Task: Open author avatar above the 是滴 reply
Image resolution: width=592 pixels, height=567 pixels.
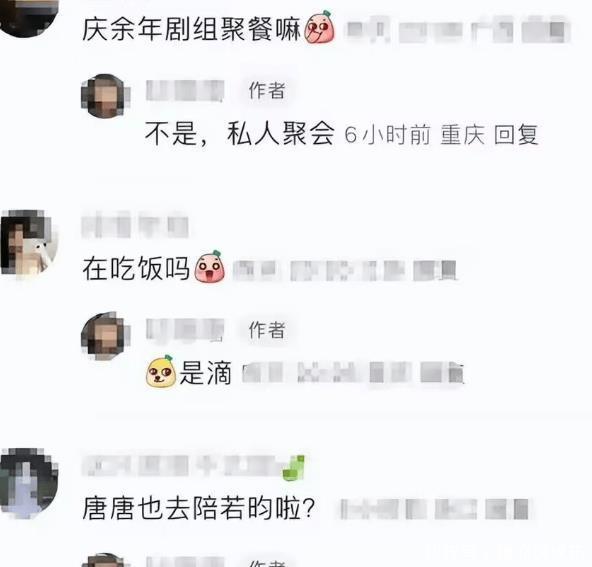Action: tap(106, 335)
